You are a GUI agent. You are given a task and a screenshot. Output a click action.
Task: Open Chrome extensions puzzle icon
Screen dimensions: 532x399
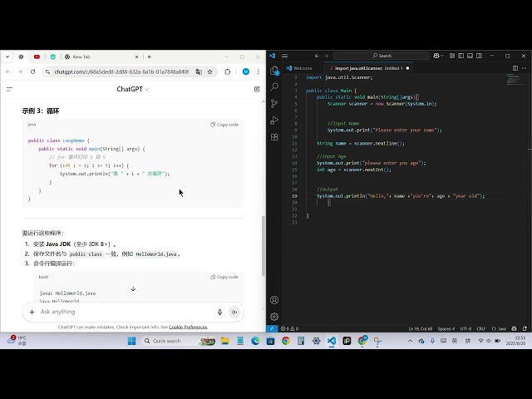[227, 71]
